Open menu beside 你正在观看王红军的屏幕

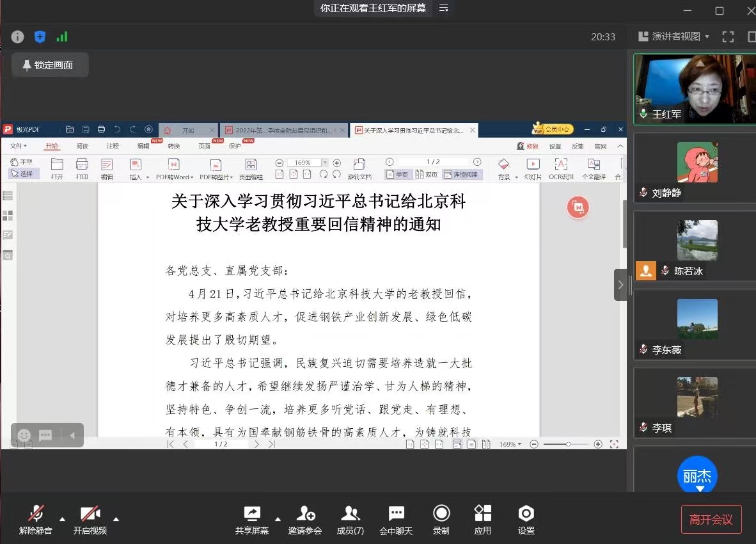[443, 8]
